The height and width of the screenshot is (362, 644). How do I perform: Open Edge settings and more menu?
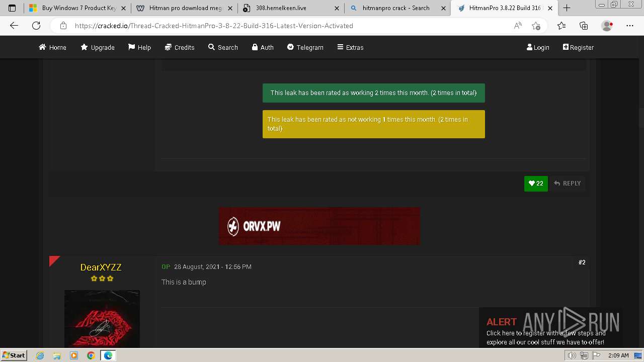(x=630, y=26)
